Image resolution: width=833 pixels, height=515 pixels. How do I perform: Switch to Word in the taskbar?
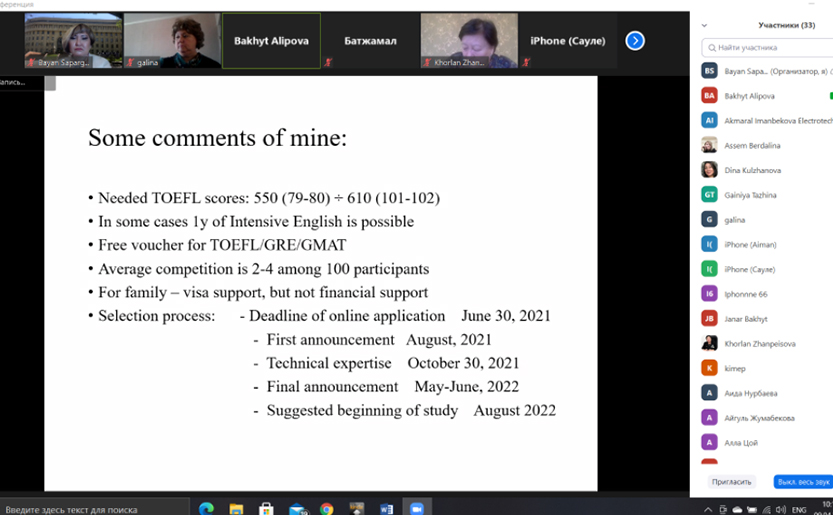(387, 508)
